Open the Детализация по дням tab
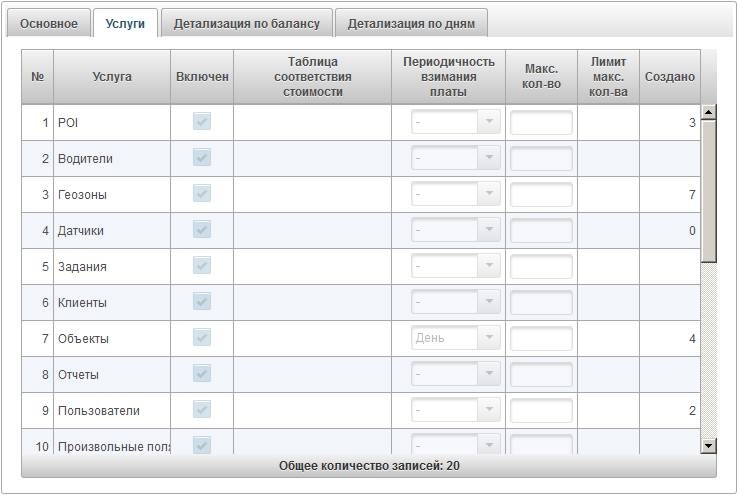 pos(411,23)
